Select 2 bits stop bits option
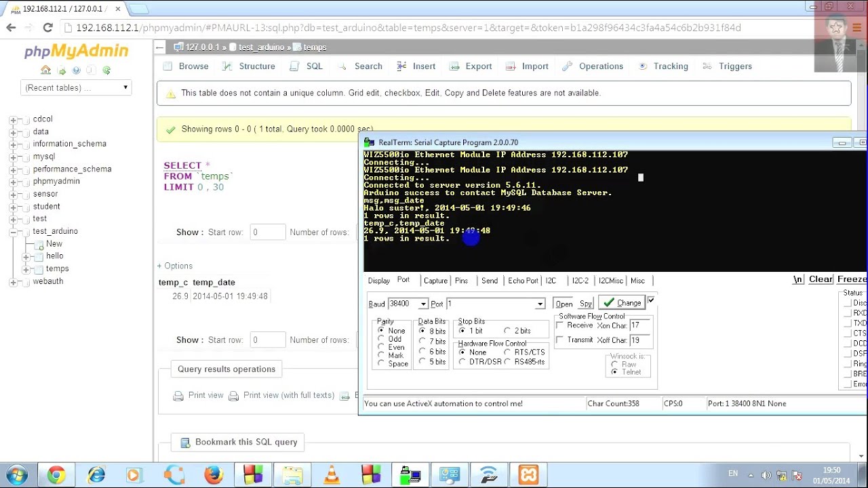This screenshot has width=868, height=488. coord(507,331)
